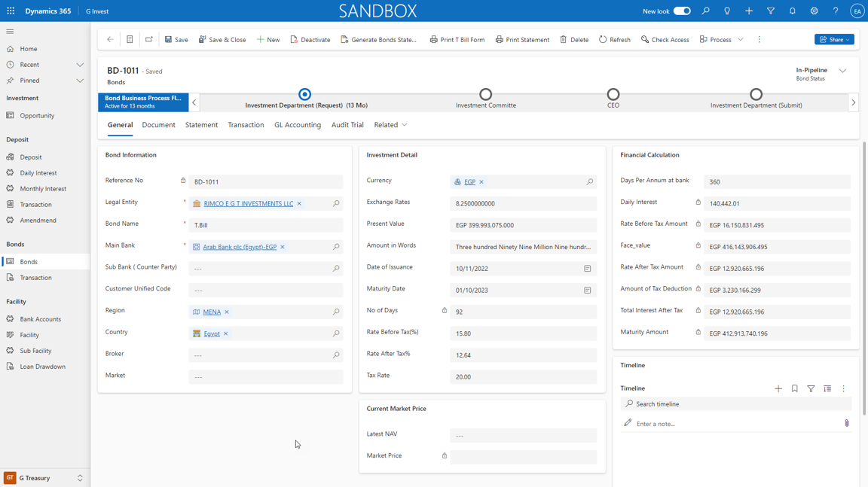
Task: Click the Legal Entity lookup search icon
Action: tap(336, 204)
